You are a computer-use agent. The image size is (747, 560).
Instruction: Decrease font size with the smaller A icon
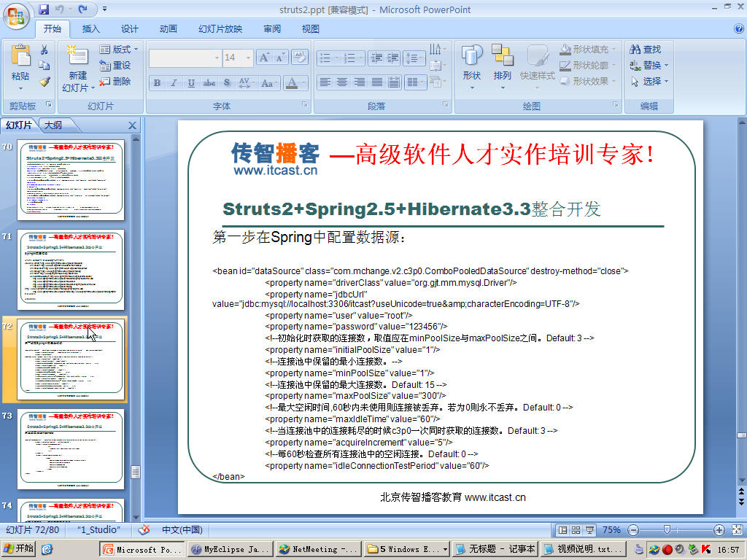[x=280, y=58]
